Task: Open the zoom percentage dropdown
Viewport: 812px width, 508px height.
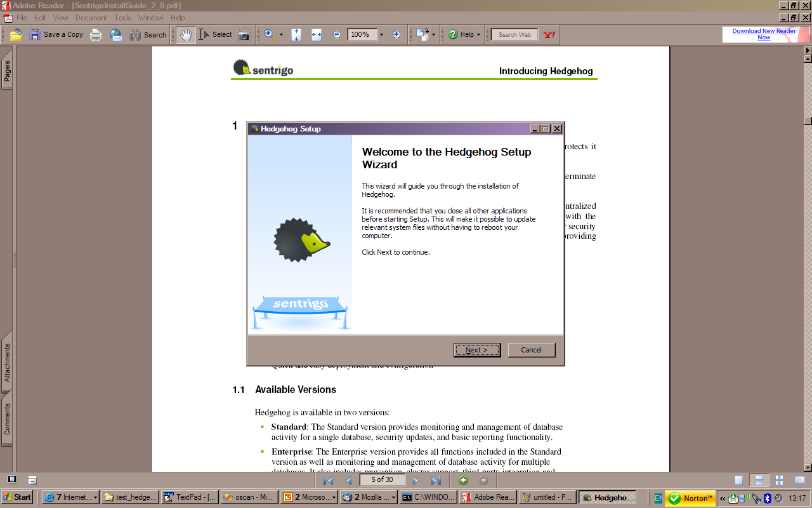Action: click(381, 35)
